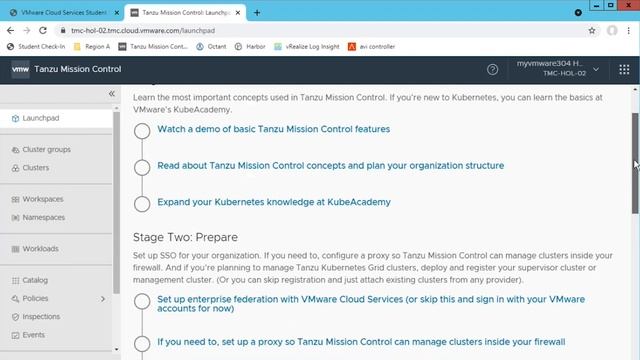The image size is (640, 360).
Task: Click the Catalog sidebar icon
Action: coord(16,280)
